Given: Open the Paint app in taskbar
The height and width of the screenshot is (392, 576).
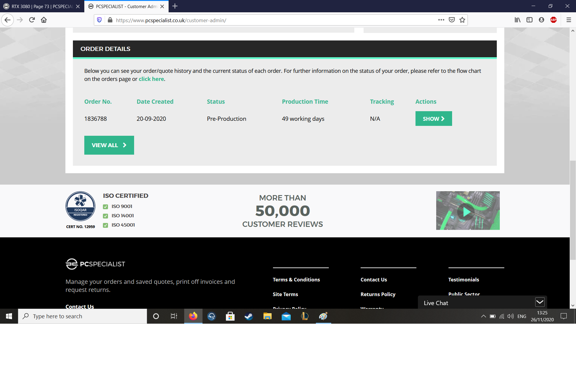Looking at the screenshot, I should (323, 316).
